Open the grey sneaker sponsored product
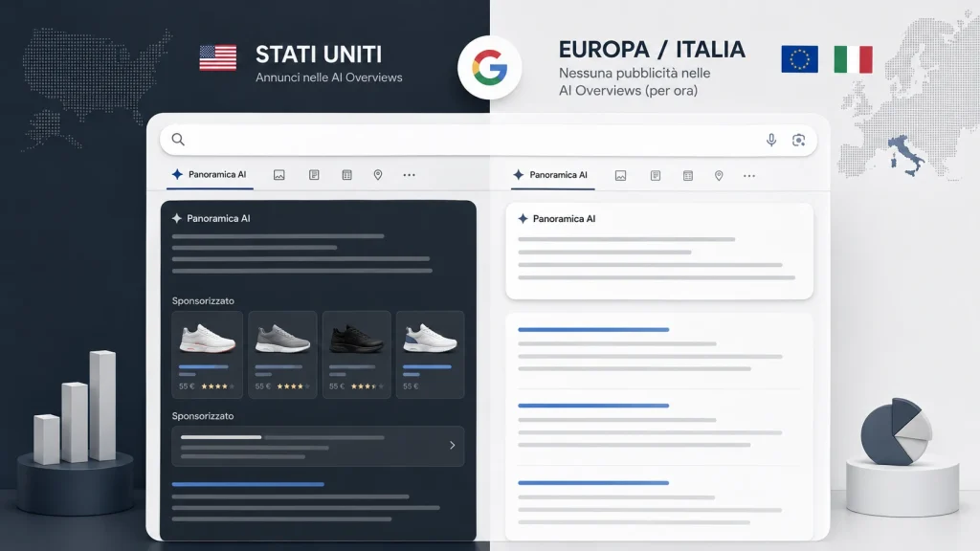The image size is (980, 551). (282, 354)
